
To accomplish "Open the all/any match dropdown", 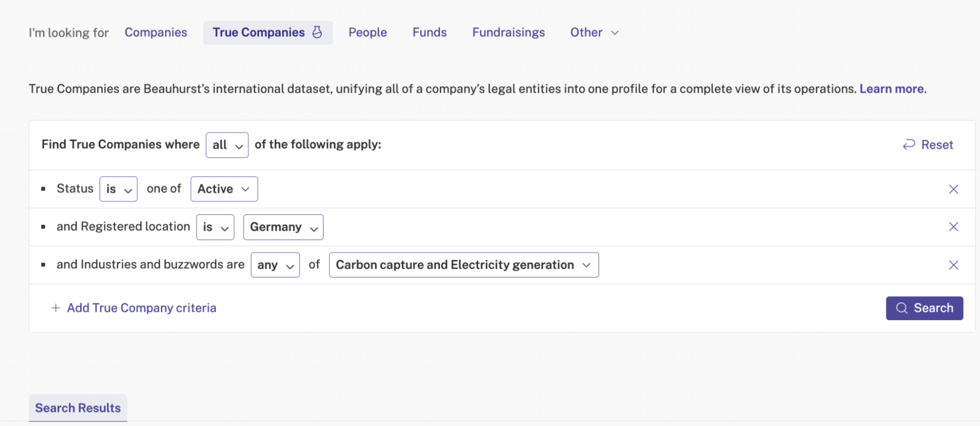I will [227, 145].
